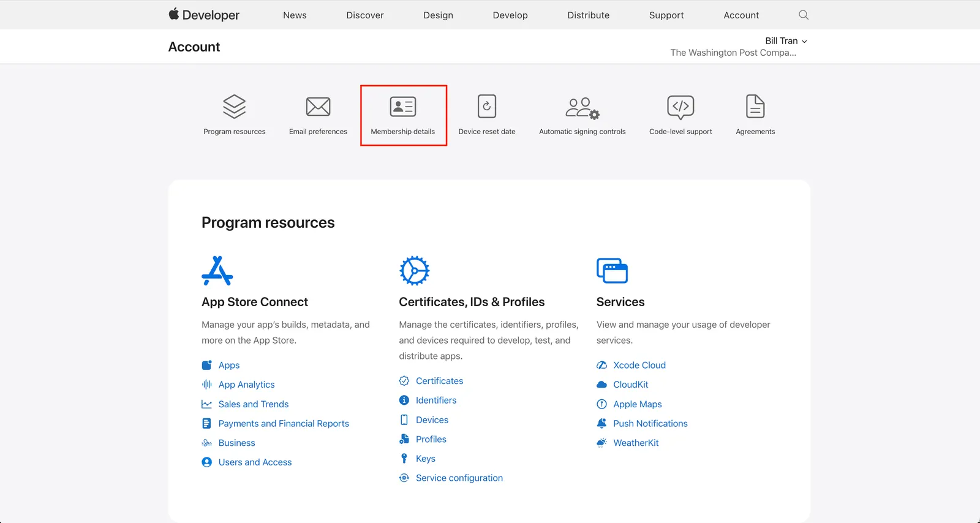This screenshot has width=980, height=523.
Task: Open the Push Notifications link
Action: [x=650, y=424]
